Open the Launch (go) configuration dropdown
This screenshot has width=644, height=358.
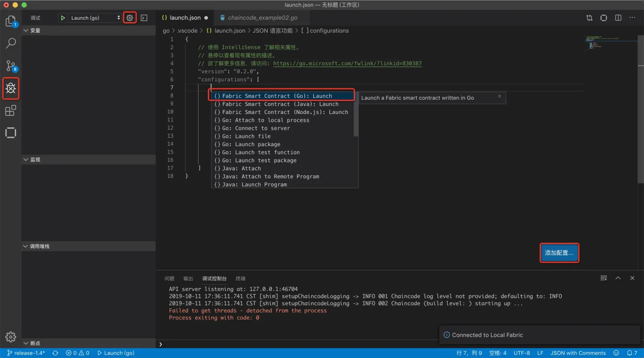tap(95, 18)
